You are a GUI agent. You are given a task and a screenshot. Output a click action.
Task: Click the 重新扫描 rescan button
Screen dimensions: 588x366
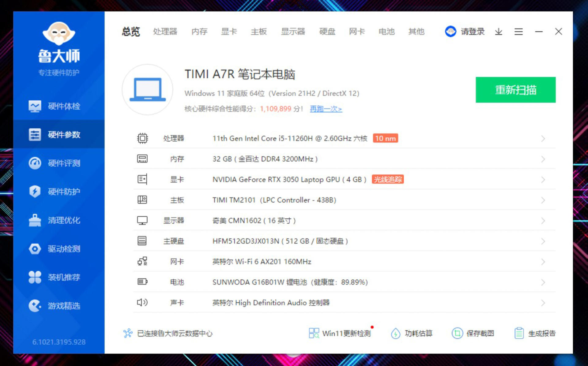click(x=515, y=90)
